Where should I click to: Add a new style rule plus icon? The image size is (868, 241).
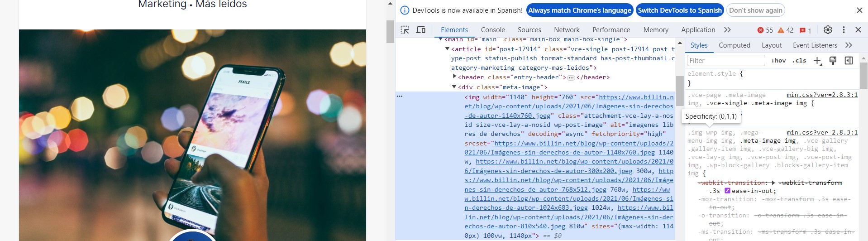[817, 61]
